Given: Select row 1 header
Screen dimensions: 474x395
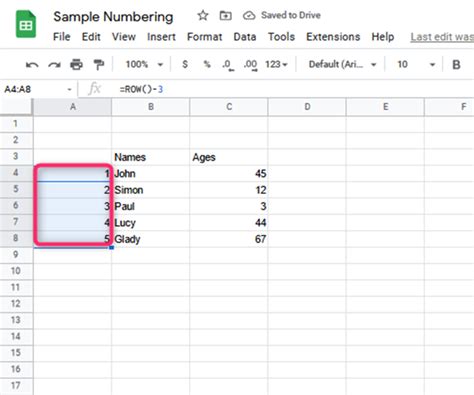Looking at the screenshot, I should (x=16, y=124).
